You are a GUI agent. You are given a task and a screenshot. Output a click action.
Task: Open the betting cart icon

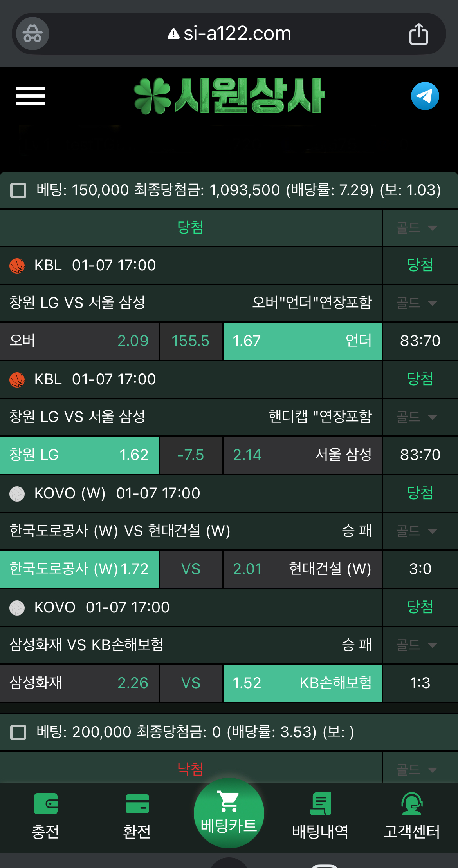pyautogui.click(x=229, y=803)
